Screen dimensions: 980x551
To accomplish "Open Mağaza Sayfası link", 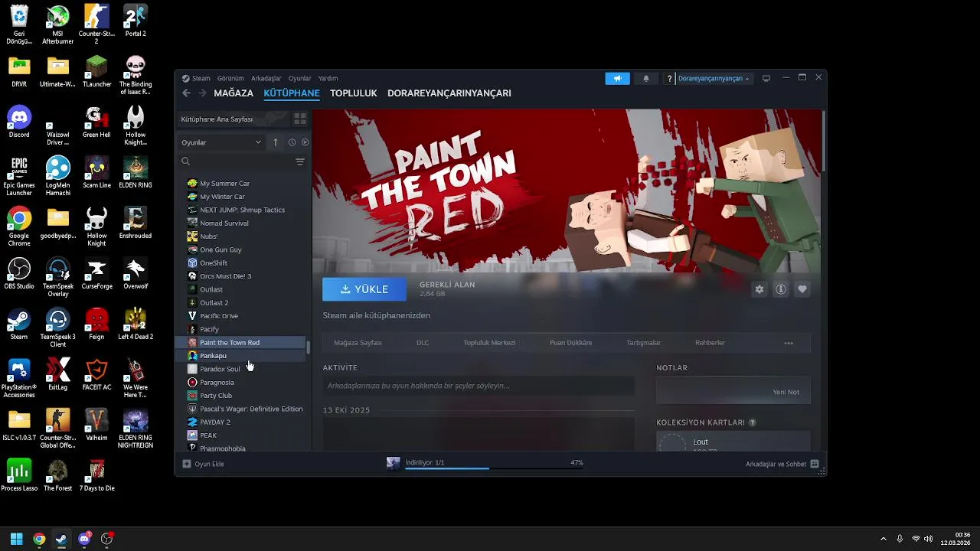I will (x=358, y=343).
